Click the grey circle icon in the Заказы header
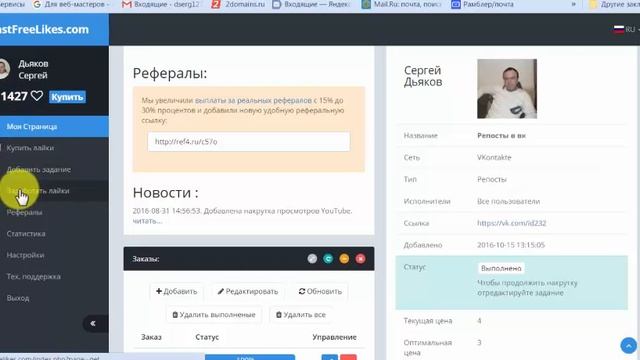 pyautogui.click(x=312, y=259)
